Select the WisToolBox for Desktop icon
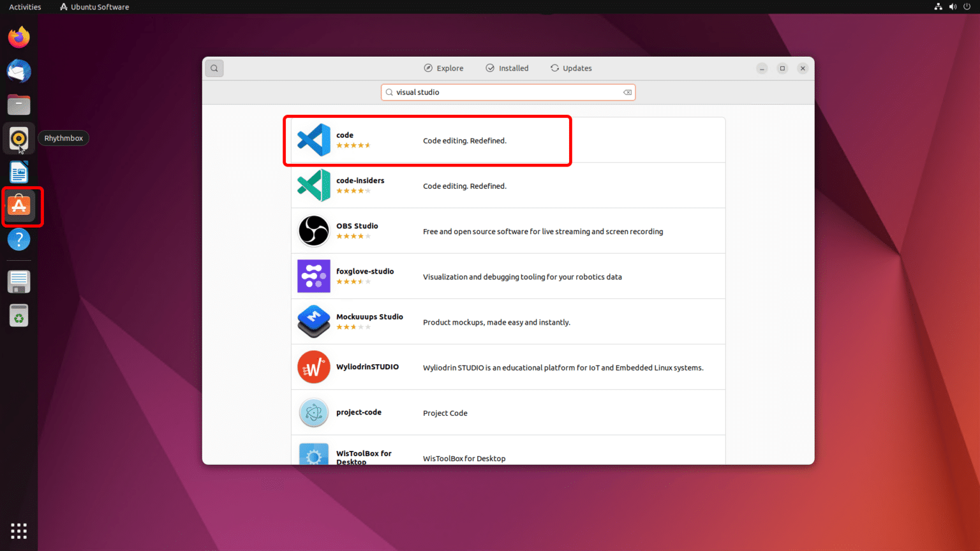Viewport: 980px width, 551px height. (x=313, y=455)
